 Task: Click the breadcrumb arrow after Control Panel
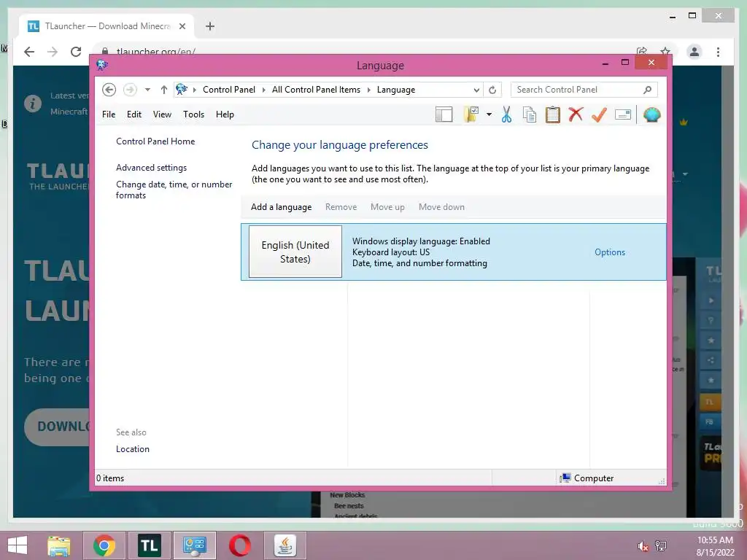[264, 90]
